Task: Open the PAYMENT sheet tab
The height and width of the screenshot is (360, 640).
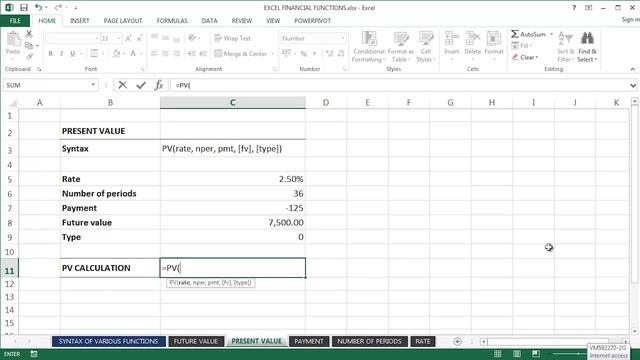Action: click(309, 341)
